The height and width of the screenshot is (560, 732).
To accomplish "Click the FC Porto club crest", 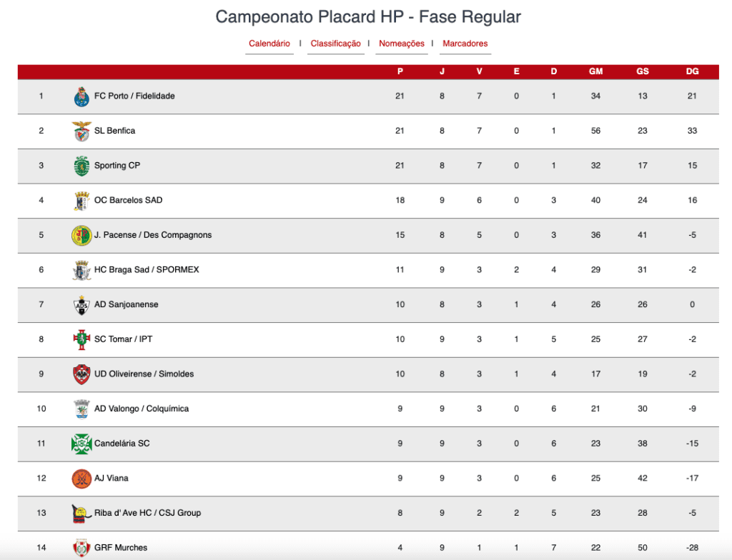I will tap(81, 96).
